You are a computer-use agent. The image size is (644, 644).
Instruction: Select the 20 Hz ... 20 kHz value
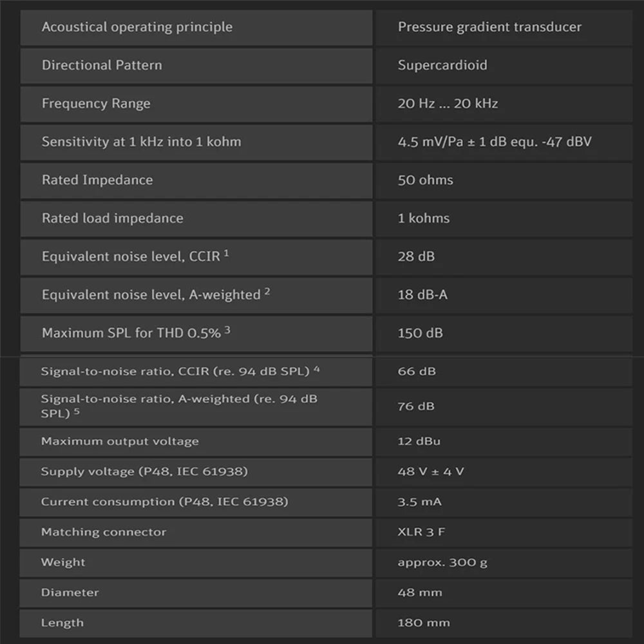coord(448,104)
